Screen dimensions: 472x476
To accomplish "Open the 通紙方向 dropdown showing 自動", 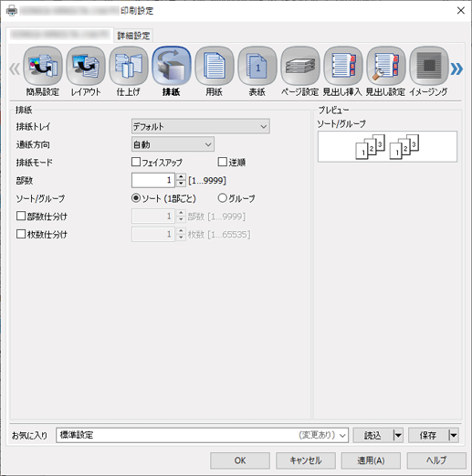I will (173, 144).
